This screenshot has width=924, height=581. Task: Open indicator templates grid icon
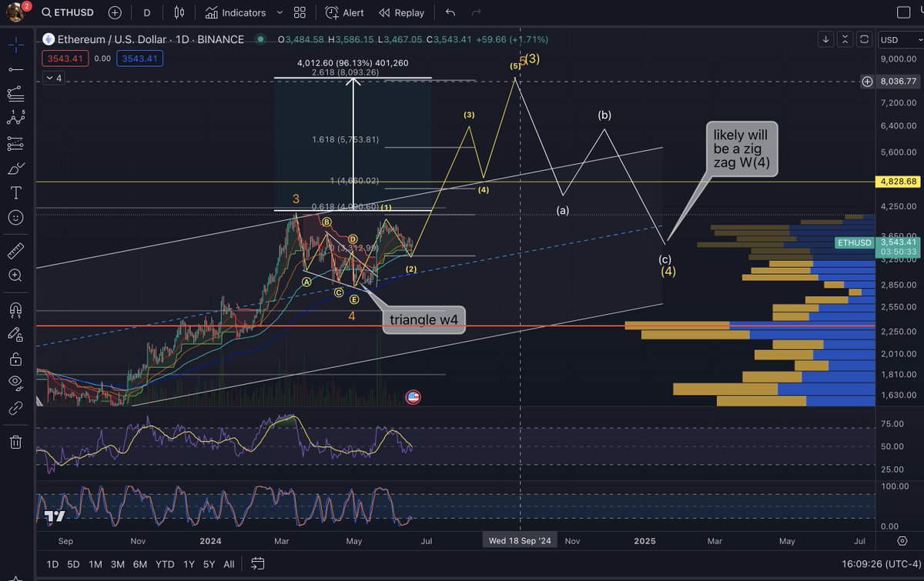(300, 12)
